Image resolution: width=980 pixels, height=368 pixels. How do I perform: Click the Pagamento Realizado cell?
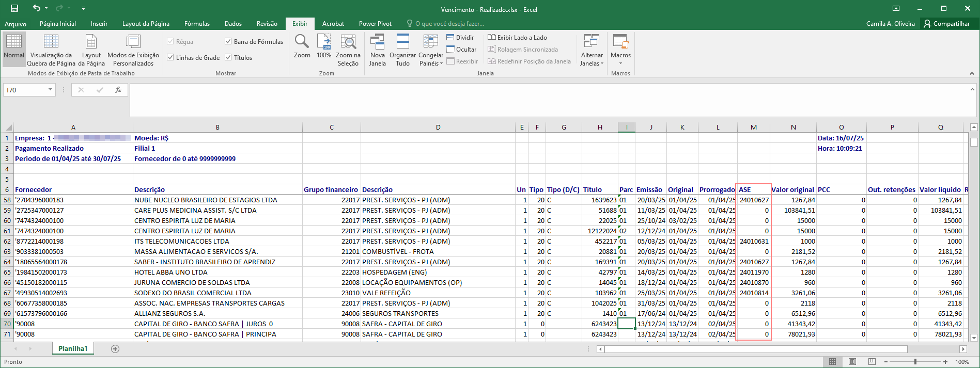(x=73, y=148)
